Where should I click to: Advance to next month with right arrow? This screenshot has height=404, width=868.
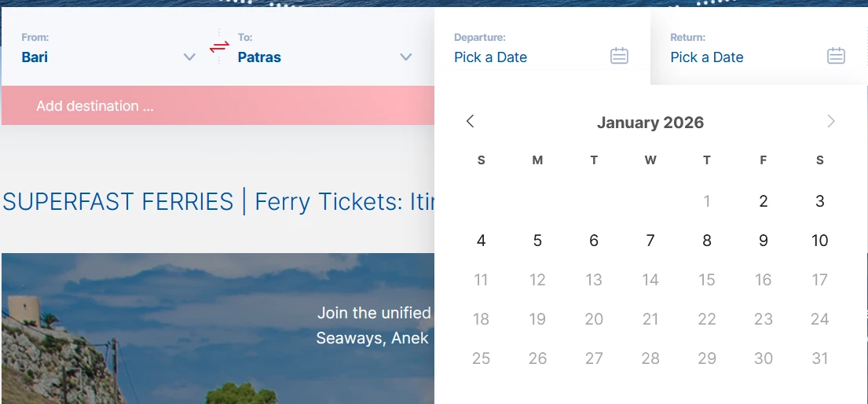coord(831,121)
